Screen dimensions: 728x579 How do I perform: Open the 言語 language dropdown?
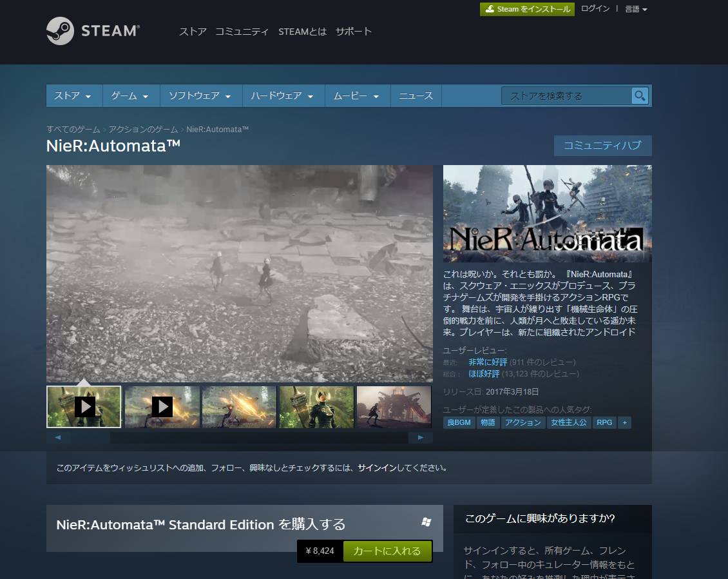click(x=636, y=9)
